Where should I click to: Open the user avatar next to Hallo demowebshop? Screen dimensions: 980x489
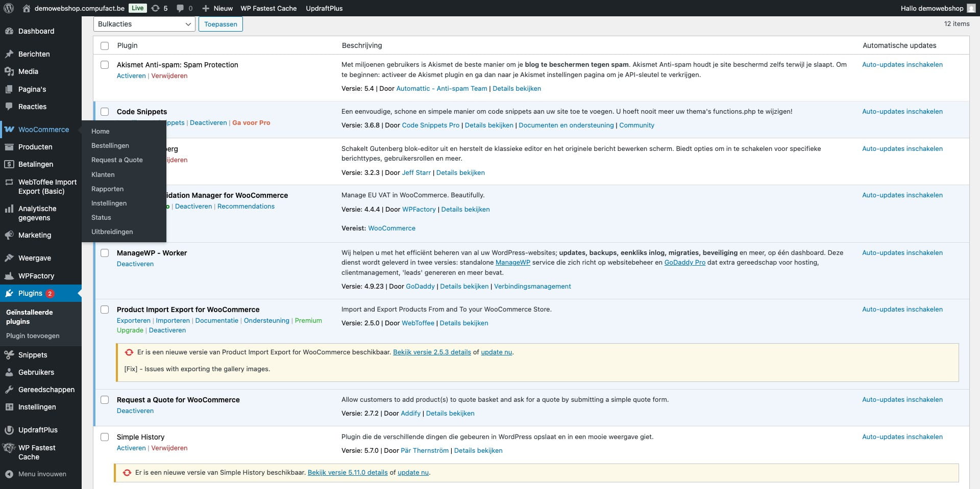point(971,8)
